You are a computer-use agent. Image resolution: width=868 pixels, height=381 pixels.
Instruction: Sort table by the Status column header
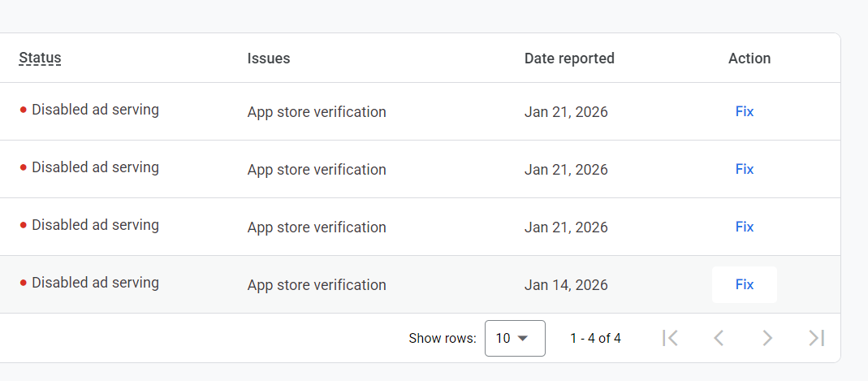pyautogui.click(x=40, y=58)
